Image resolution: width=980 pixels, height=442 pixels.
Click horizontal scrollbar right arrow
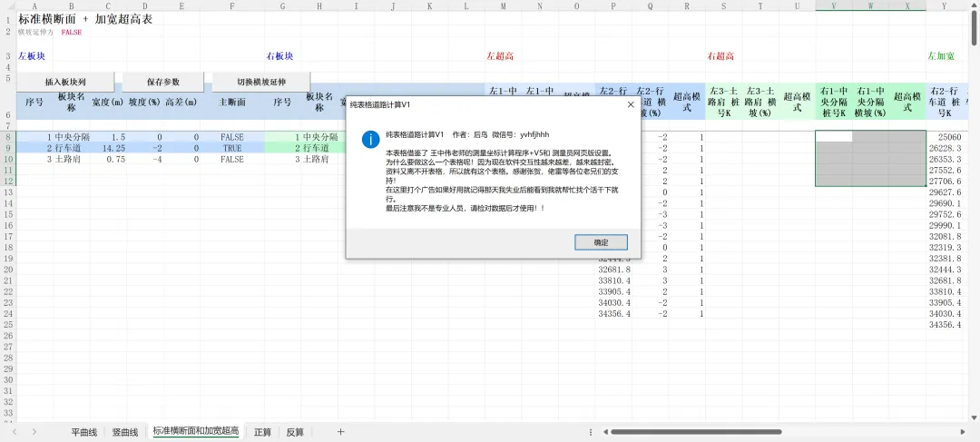[x=961, y=432]
